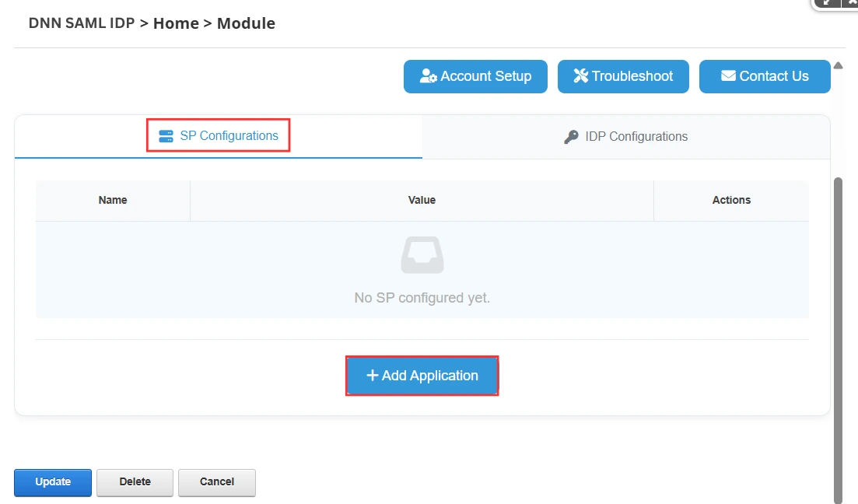Click the Cancel button

click(216, 482)
